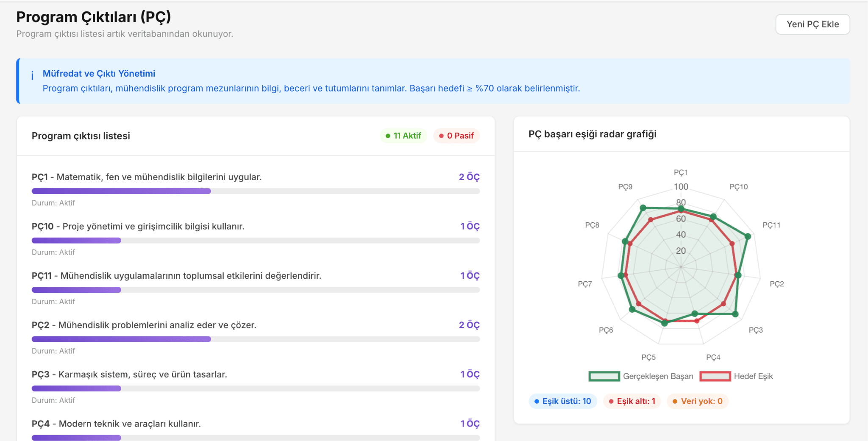Viewport: 868px width, 441px height.
Task: Click Durum: Aktif under PÇ1
Action: click(x=53, y=203)
